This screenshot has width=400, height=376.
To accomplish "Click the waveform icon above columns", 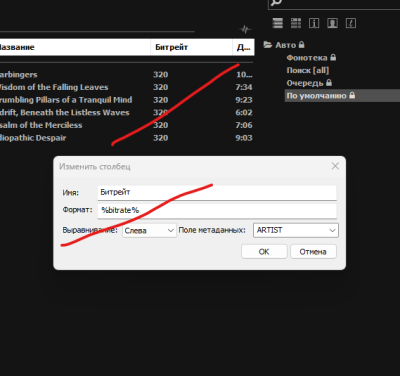I will coord(245,29).
